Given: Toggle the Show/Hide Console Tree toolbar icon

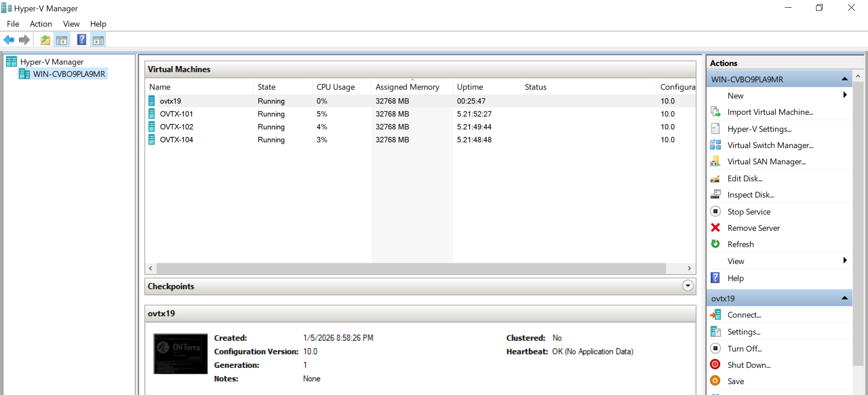Looking at the screenshot, I should [61, 40].
